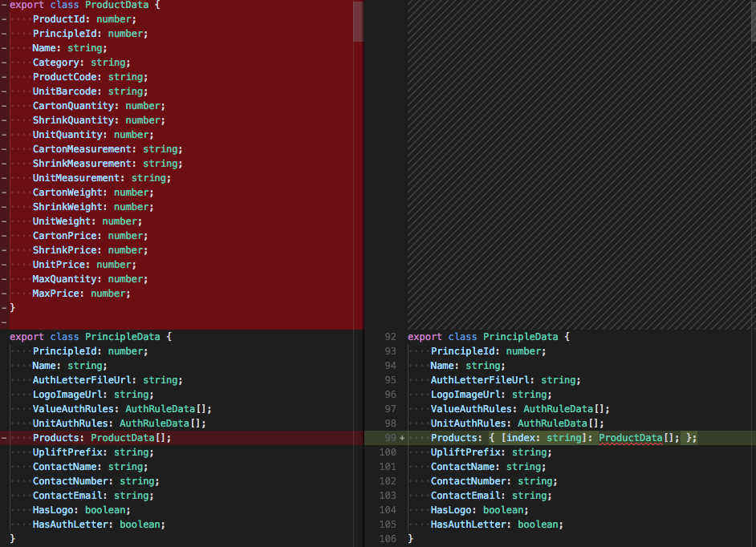Click 'ContactNumber: string;' on line 102
The width and height of the screenshot is (756, 547).
pyautogui.click(x=494, y=481)
